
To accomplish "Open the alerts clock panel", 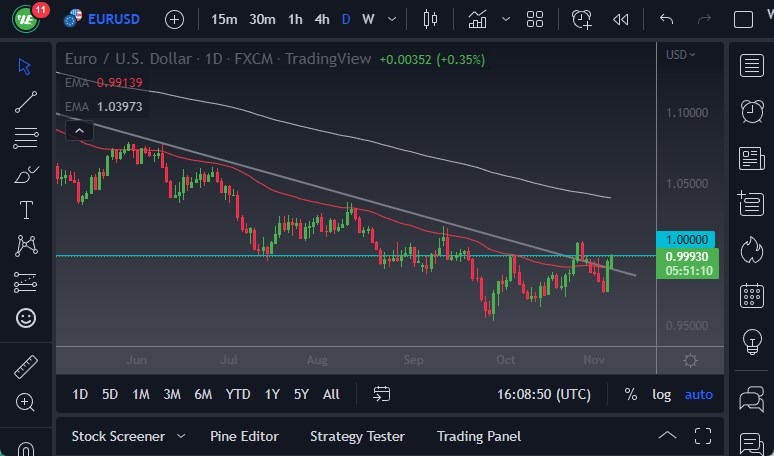I will coord(752,111).
